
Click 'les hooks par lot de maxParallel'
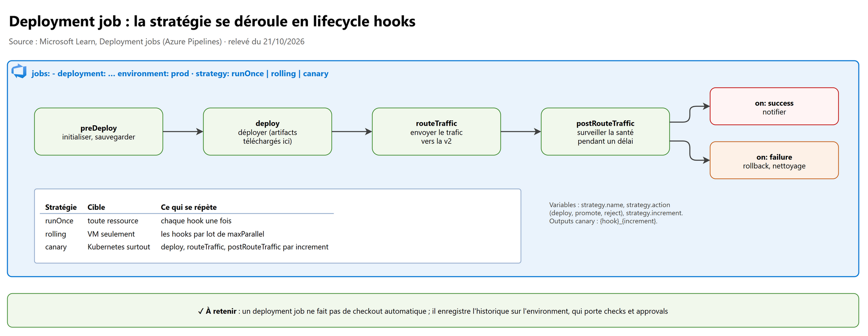click(x=212, y=234)
